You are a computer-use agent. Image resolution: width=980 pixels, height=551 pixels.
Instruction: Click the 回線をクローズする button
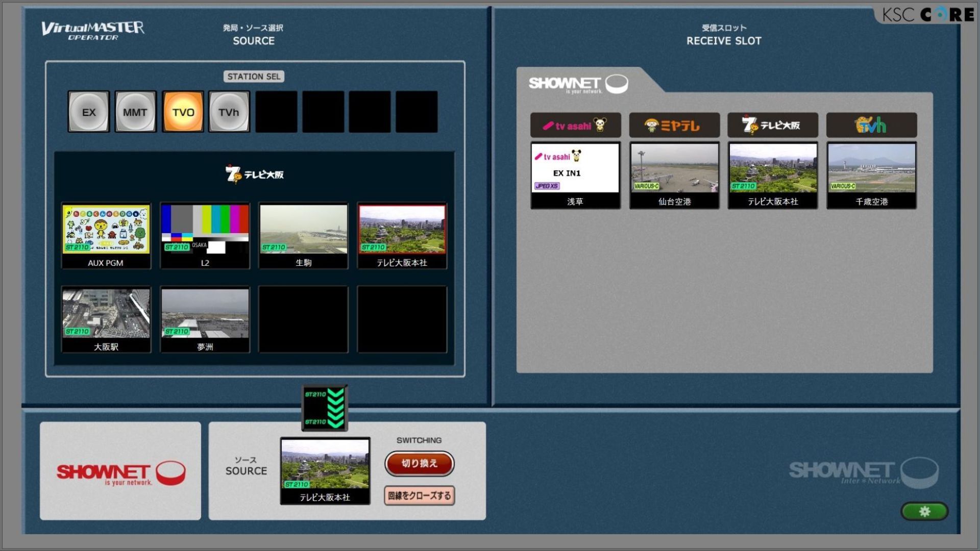420,495
